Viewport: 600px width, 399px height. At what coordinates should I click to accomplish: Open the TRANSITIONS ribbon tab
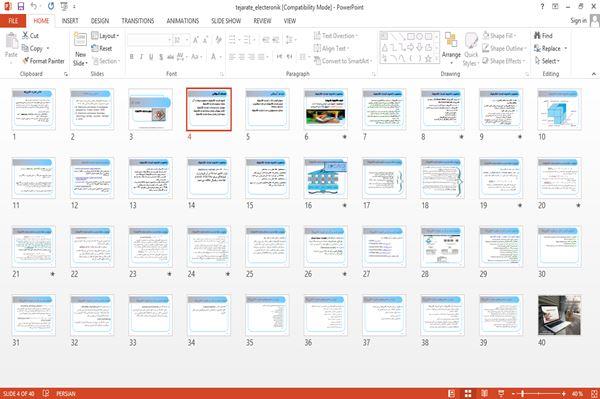click(x=138, y=21)
